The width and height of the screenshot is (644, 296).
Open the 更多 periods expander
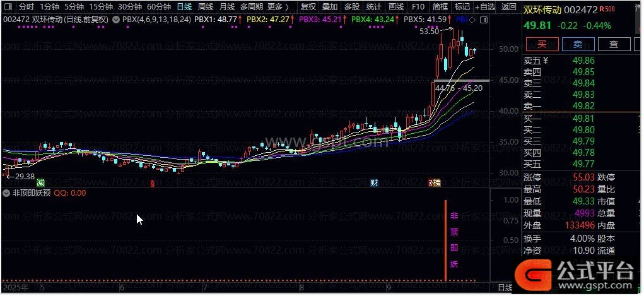click(x=278, y=7)
